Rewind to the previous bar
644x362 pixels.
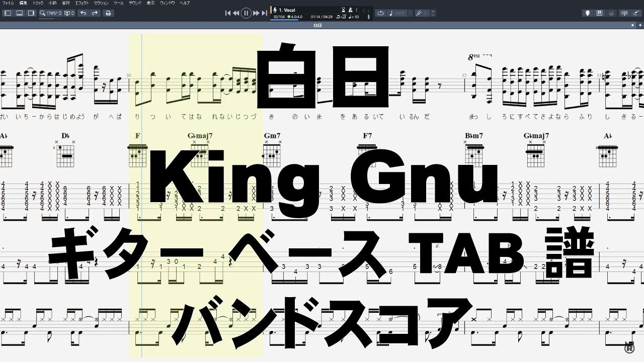(236, 13)
